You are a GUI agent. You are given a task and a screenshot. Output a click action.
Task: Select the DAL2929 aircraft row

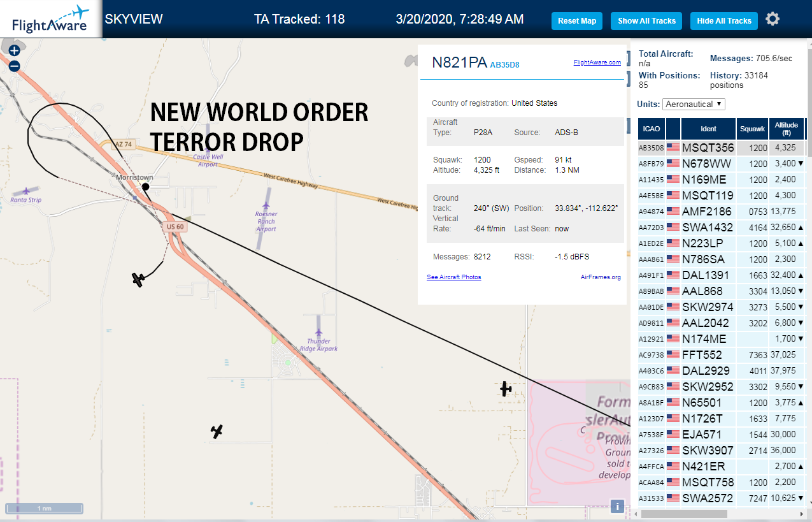(722, 370)
